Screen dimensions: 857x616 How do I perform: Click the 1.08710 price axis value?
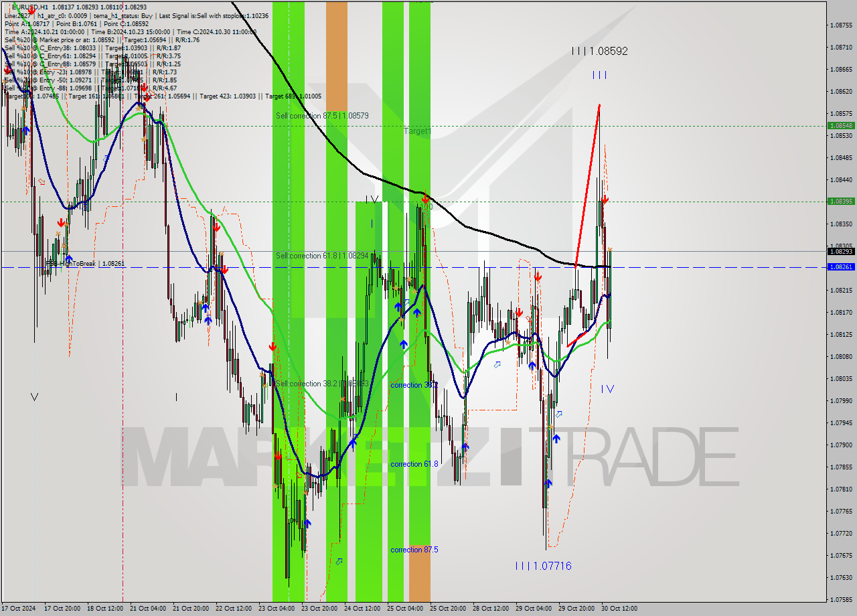841,48
